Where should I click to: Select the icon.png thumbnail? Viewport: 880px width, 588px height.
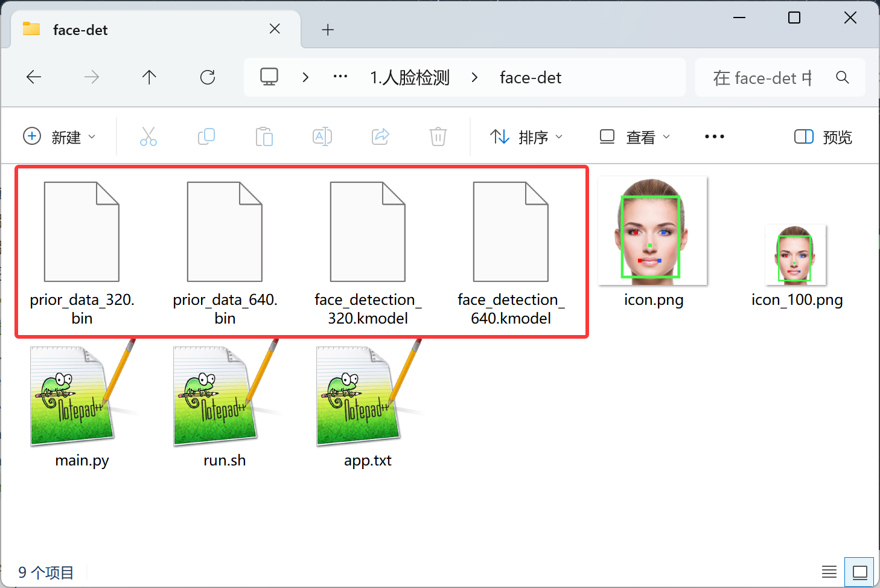(652, 231)
